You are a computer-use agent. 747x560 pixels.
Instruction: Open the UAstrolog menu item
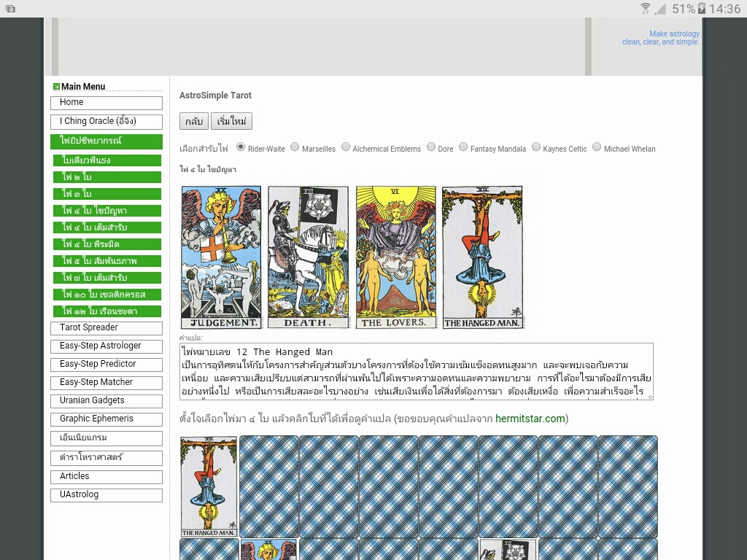[107, 495]
